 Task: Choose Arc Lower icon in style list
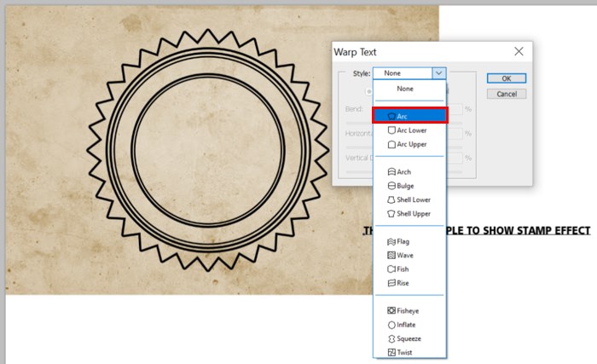click(x=391, y=130)
